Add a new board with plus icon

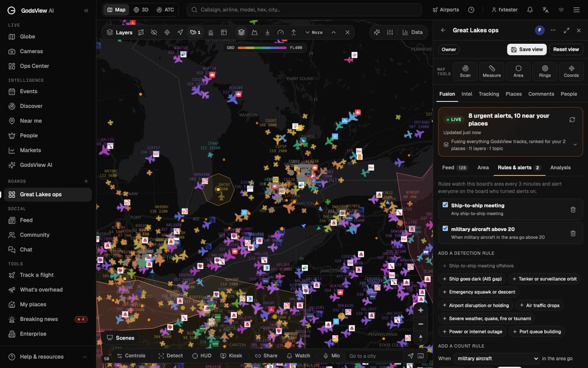tap(86, 181)
